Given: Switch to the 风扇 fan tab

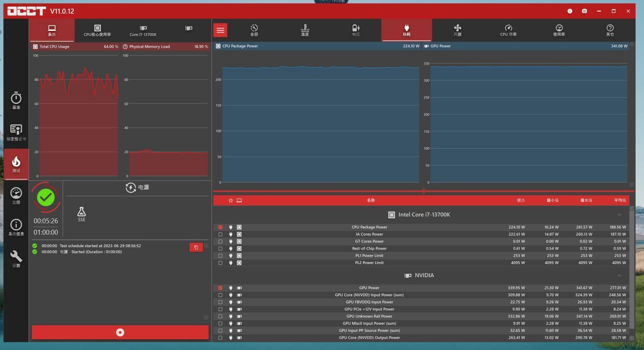Looking at the screenshot, I should (458, 30).
